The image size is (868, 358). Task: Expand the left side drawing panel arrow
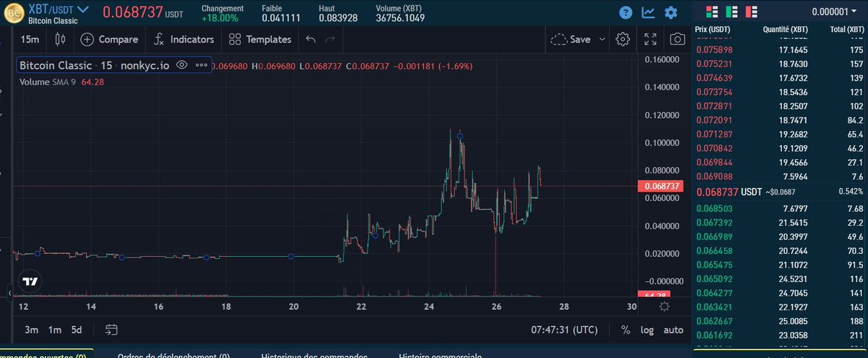9,293
